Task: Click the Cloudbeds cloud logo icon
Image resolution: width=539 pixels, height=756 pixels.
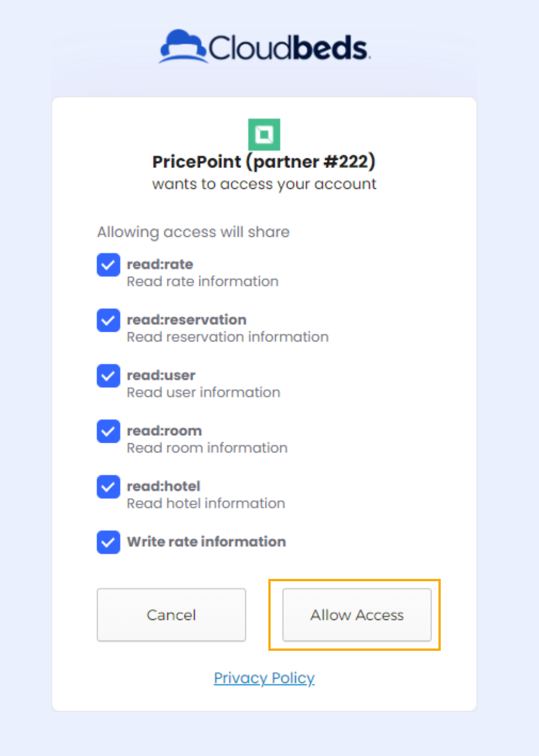Action: pyautogui.click(x=182, y=47)
